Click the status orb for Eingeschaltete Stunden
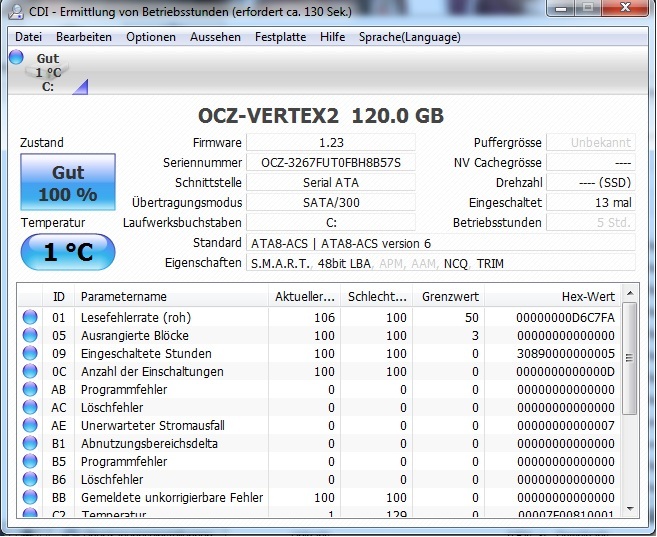The height and width of the screenshot is (537, 657). click(x=30, y=353)
